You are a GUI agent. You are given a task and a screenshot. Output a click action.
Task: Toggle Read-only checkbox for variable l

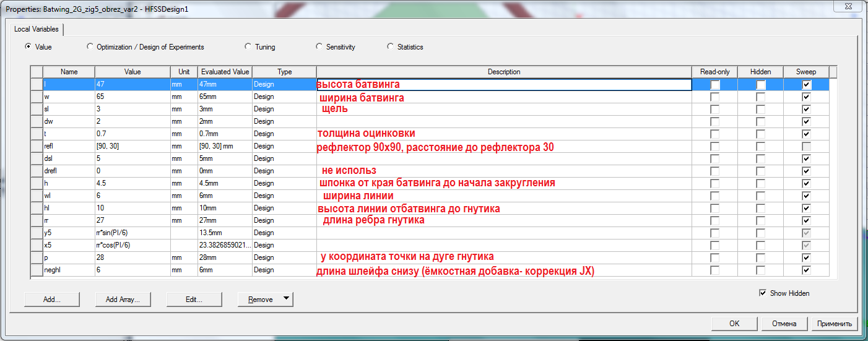(715, 85)
